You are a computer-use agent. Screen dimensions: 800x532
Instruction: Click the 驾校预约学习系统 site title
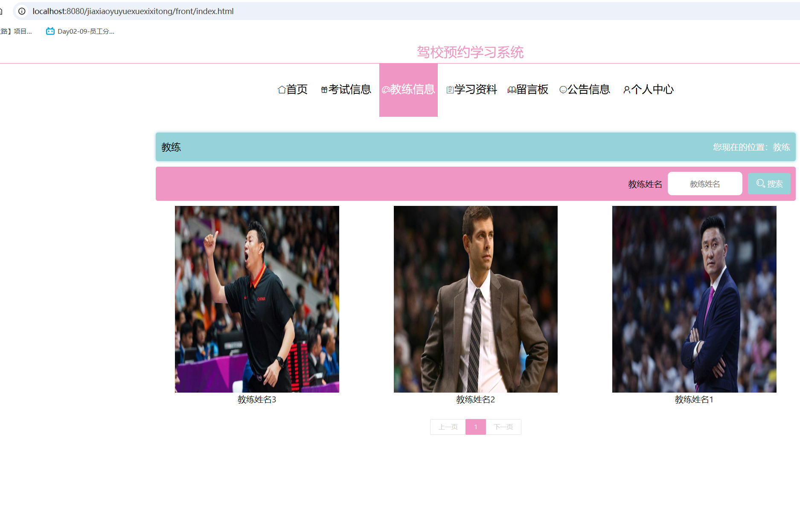pos(470,52)
